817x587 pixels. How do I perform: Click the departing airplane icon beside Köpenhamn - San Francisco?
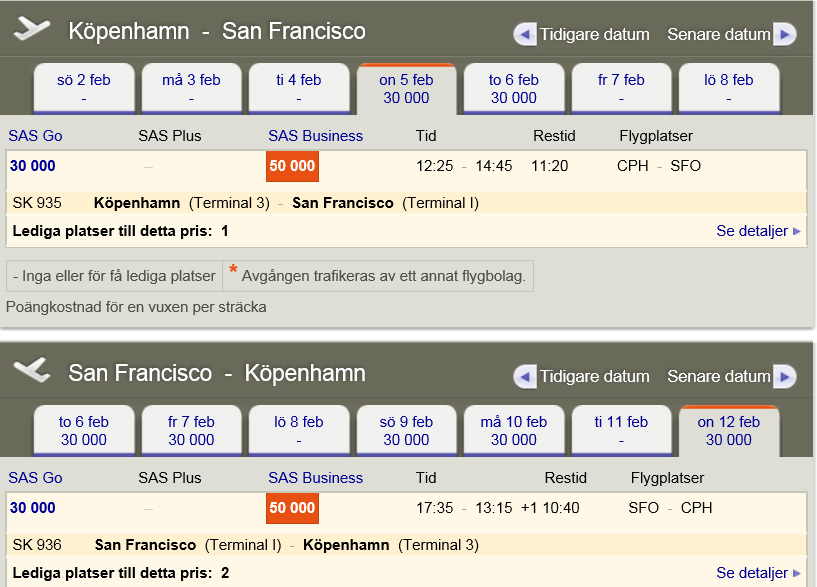click(32, 29)
